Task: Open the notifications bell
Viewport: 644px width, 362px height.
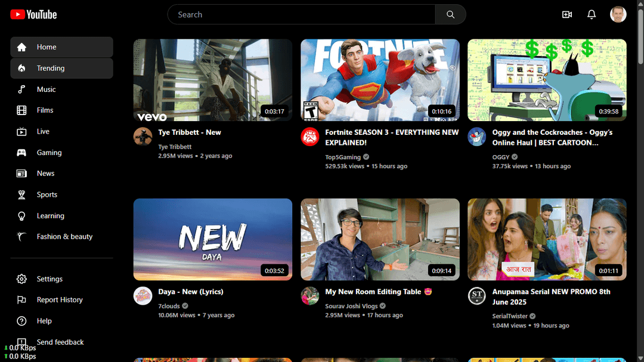Action: 592,14
